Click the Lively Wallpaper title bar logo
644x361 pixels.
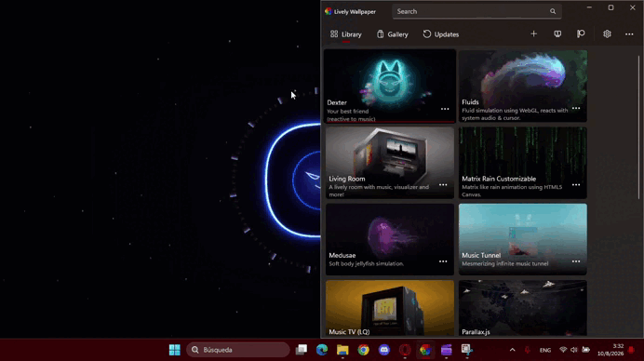click(329, 11)
